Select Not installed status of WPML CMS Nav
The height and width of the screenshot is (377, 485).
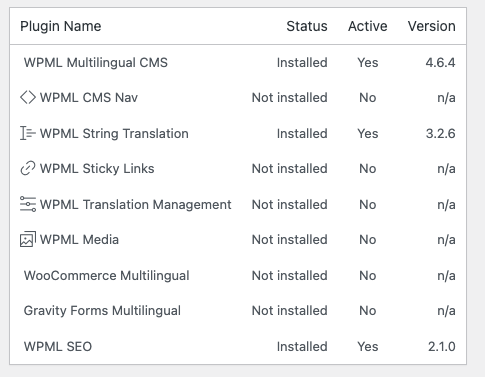click(x=289, y=98)
